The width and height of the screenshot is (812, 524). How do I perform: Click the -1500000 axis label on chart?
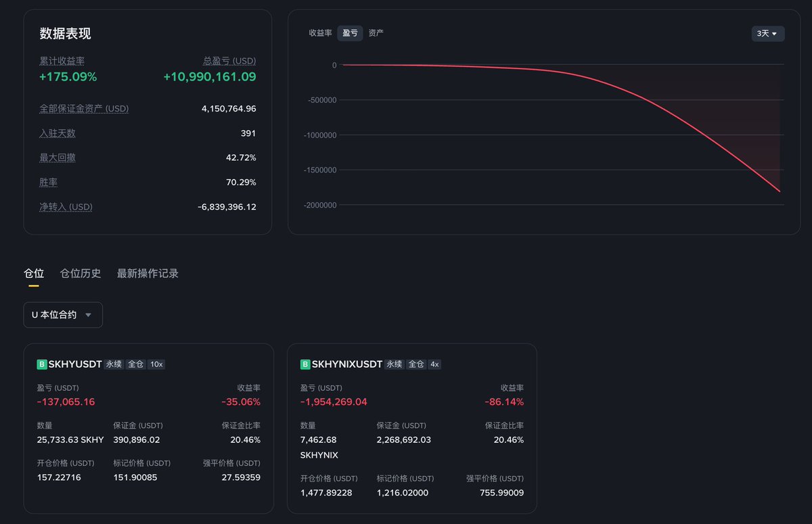321,170
